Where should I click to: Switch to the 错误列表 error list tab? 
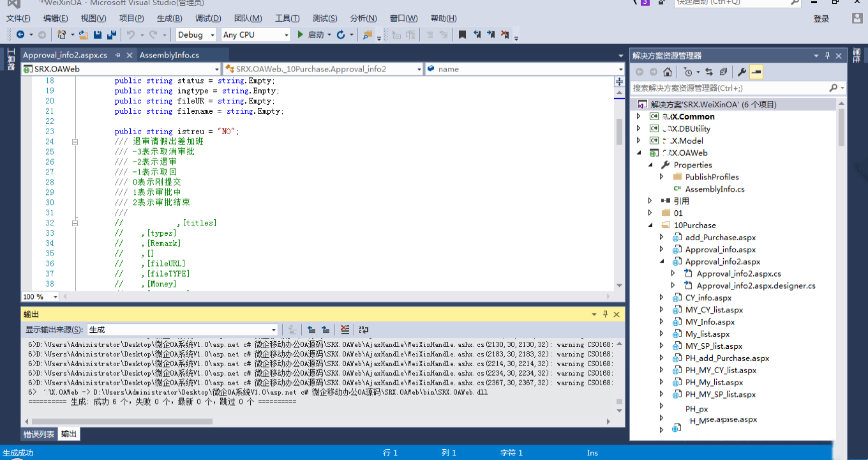coord(39,434)
